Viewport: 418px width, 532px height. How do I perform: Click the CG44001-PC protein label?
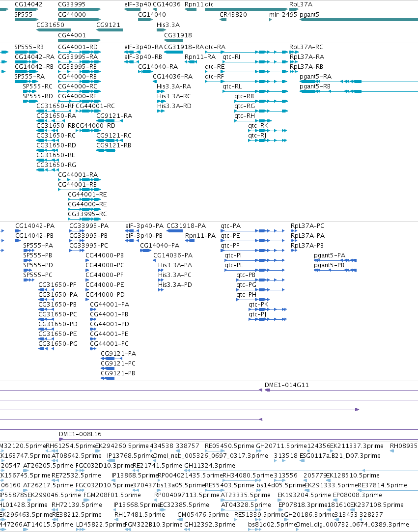tap(109, 344)
